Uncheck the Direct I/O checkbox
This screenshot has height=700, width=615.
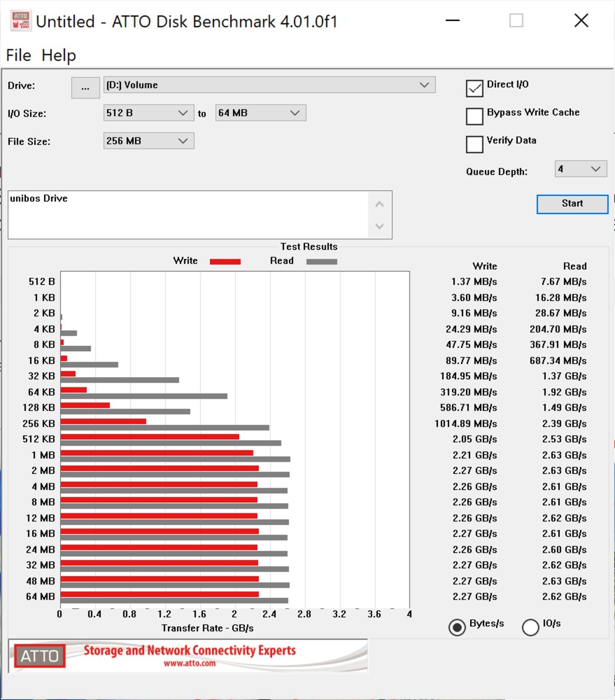point(474,88)
